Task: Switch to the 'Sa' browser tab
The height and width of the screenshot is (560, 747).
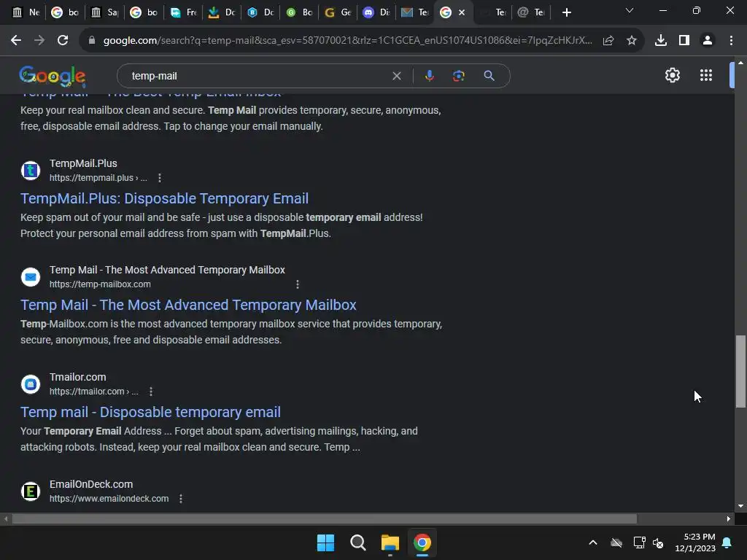Action: click(104, 12)
